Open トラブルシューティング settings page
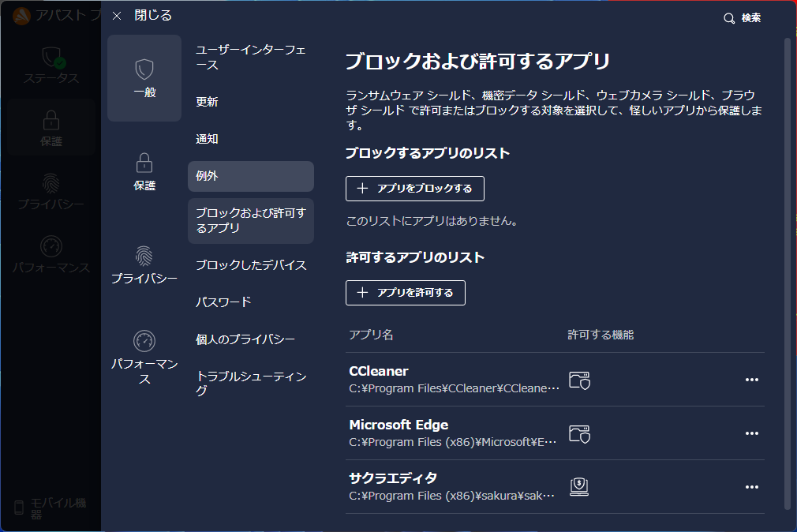Viewport: 797px width, 532px height. pos(251,384)
